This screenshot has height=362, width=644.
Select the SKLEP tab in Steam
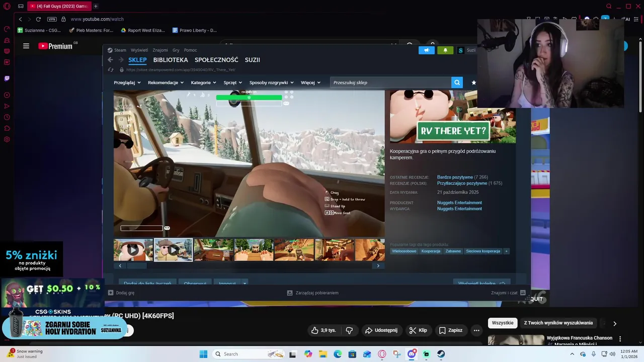click(x=137, y=60)
